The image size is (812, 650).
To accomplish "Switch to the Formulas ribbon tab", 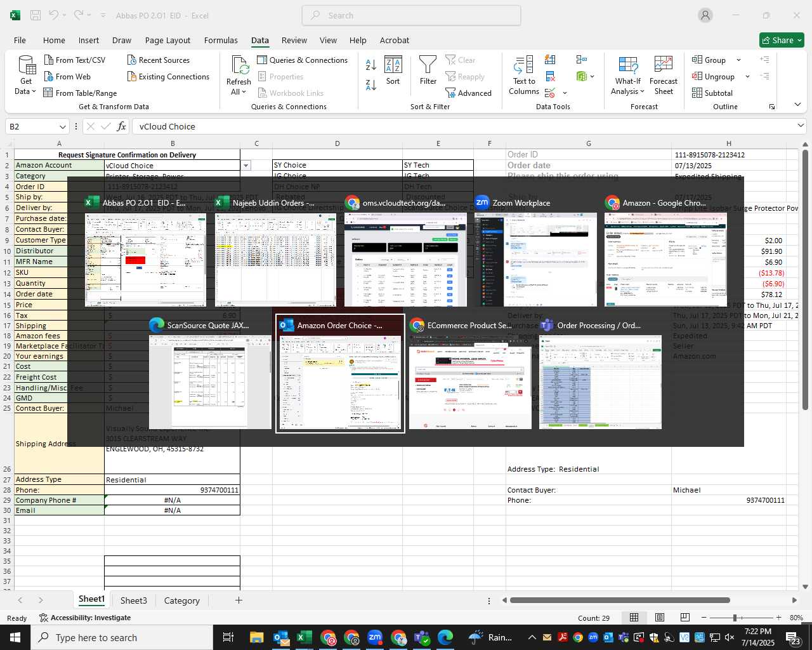I will (x=221, y=40).
